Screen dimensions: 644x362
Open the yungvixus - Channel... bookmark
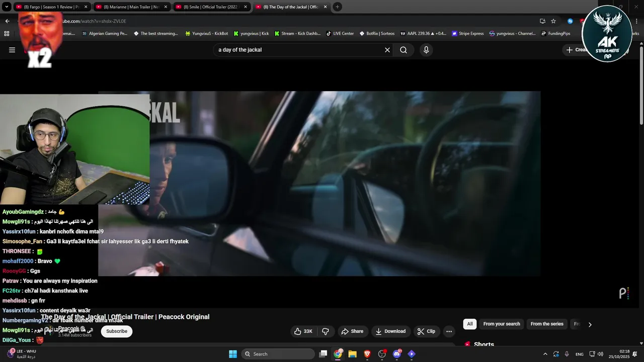pos(512,34)
